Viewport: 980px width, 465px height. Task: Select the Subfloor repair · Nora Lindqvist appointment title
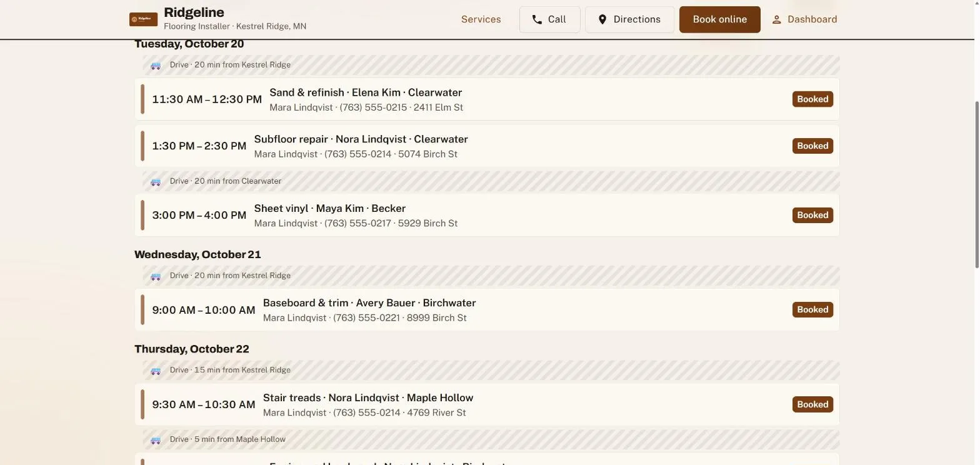tap(361, 139)
